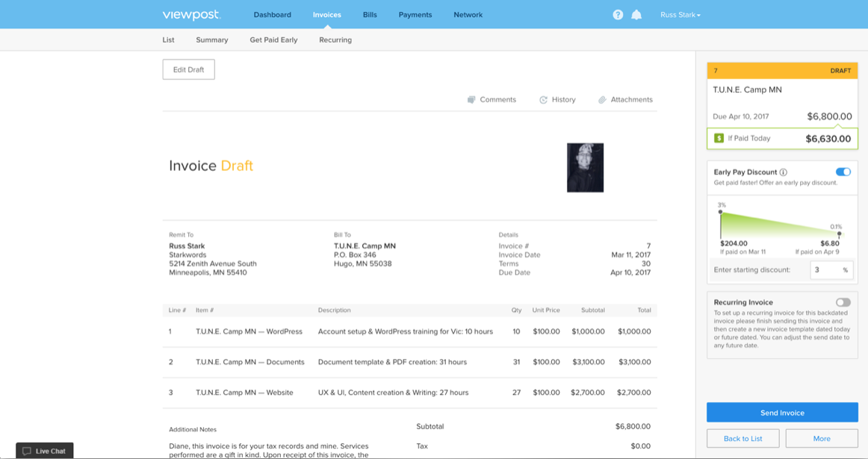Screen dimensions: 868x459
Task: Click the Early Pay Discount info icon
Action: (783, 172)
